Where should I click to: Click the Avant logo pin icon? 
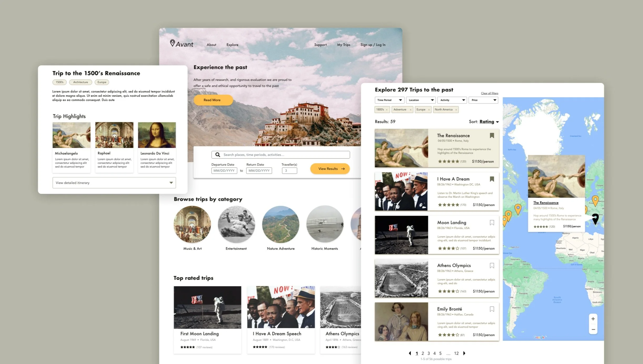point(172,43)
